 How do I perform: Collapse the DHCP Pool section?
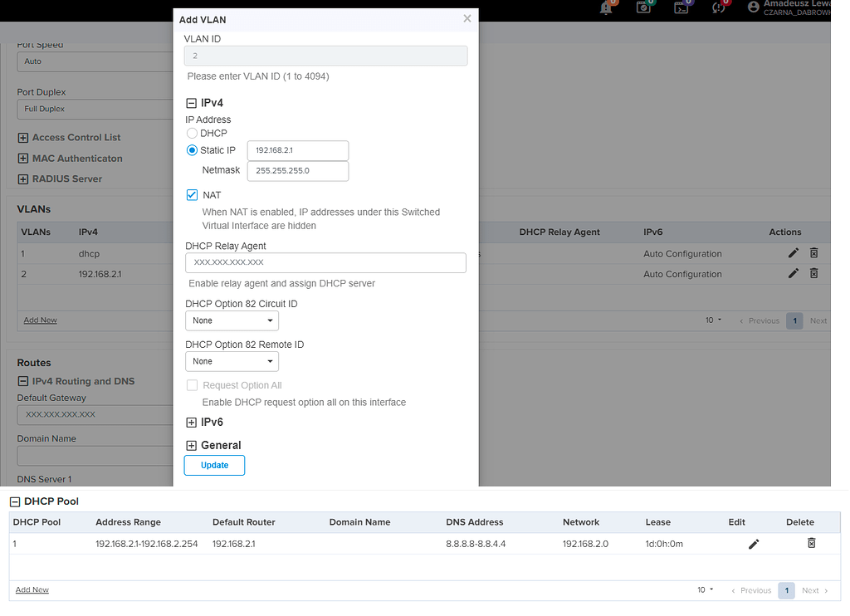15,501
